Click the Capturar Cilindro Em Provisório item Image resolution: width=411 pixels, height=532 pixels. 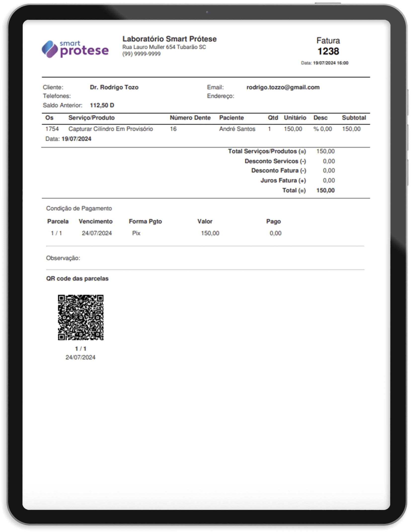111,129
